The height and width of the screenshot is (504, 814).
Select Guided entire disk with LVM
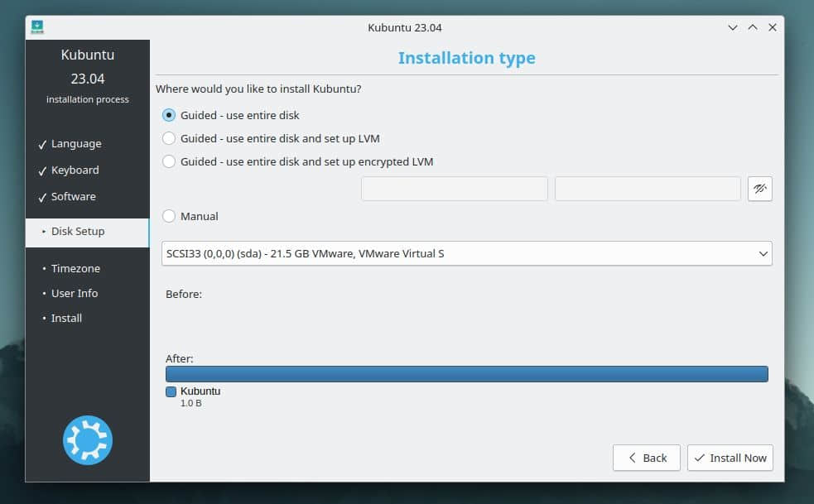point(169,138)
